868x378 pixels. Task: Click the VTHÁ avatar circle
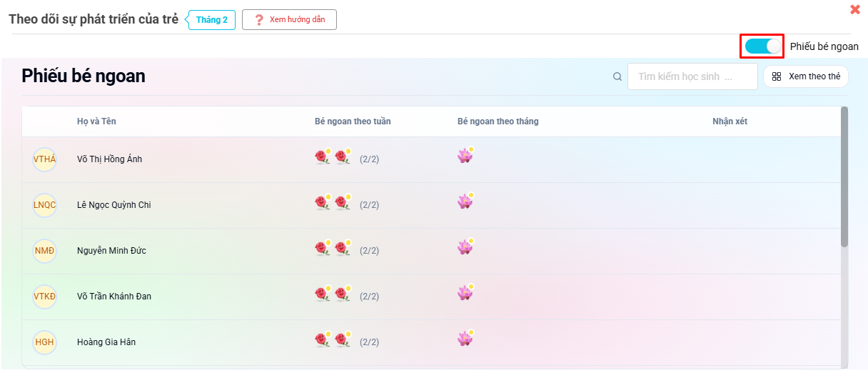(44, 159)
